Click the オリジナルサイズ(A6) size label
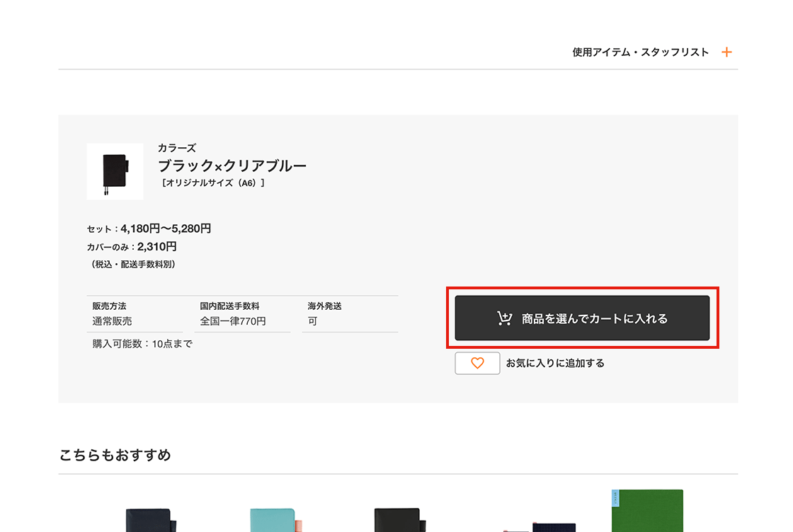 point(213,183)
